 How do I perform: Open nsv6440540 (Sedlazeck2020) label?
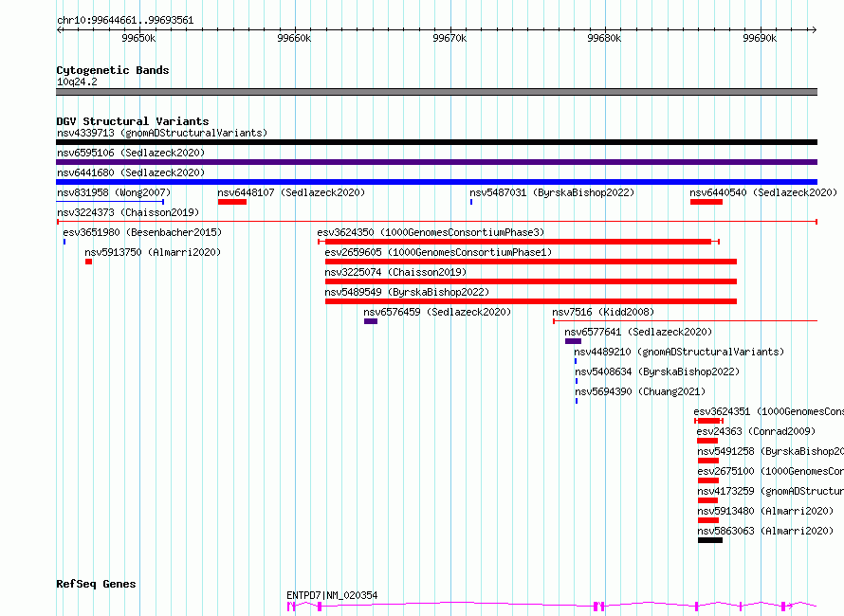point(763,192)
